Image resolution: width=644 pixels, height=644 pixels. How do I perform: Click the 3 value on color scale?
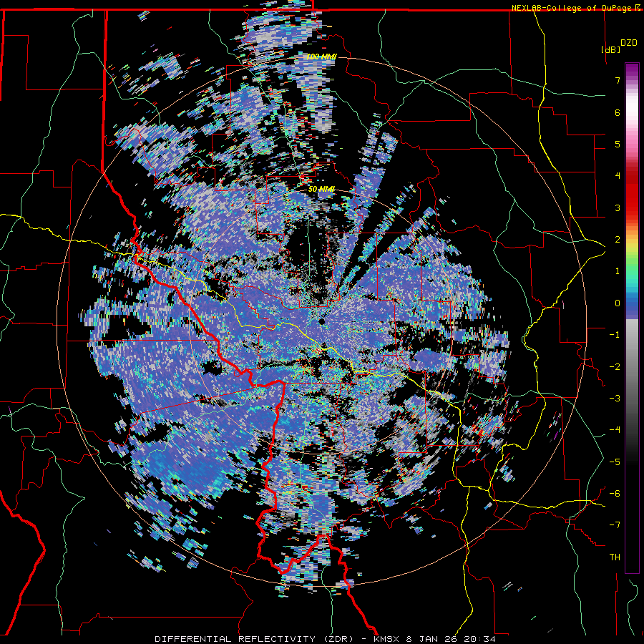click(618, 208)
